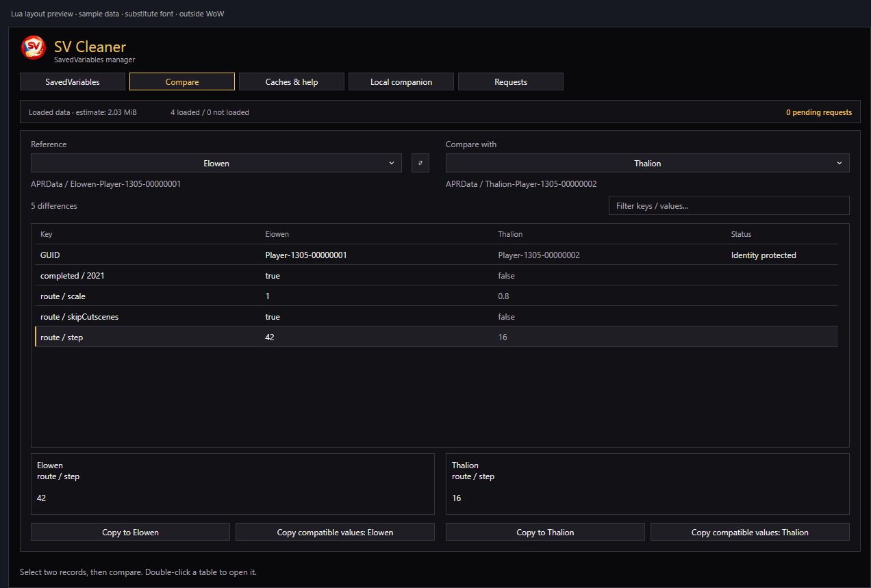Click the Thalion route / step detail panel

click(x=648, y=484)
